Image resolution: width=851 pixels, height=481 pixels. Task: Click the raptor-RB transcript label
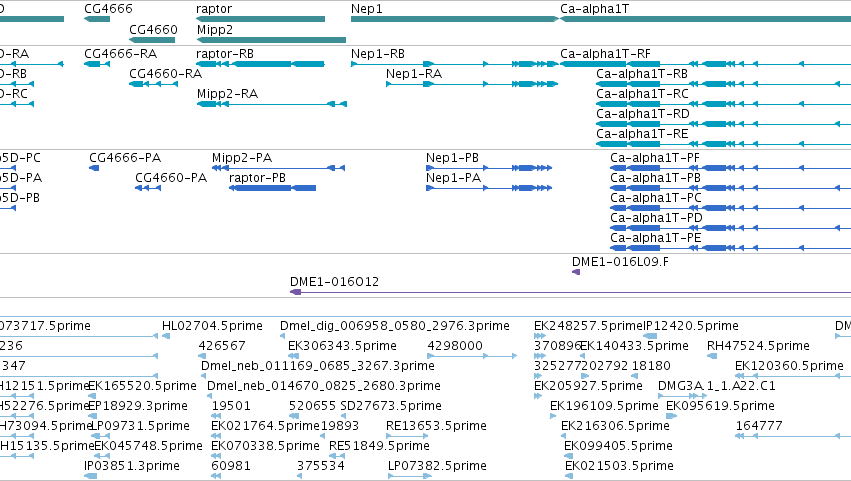pyautogui.click(x=225, y=54)
